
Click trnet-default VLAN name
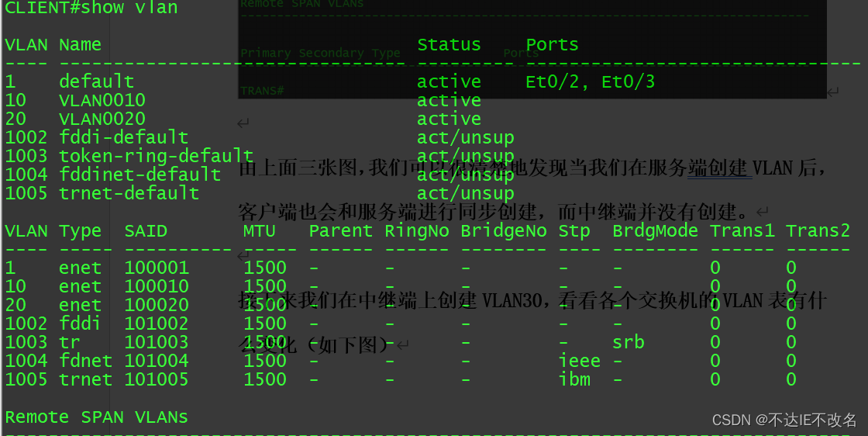[129, 193]
